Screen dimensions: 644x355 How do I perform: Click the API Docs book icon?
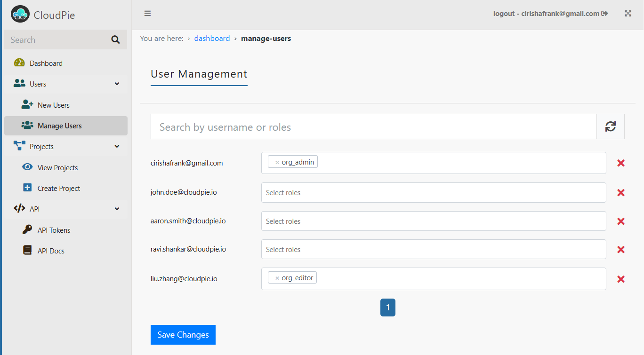pyautogui.click(x=27, y=251)
